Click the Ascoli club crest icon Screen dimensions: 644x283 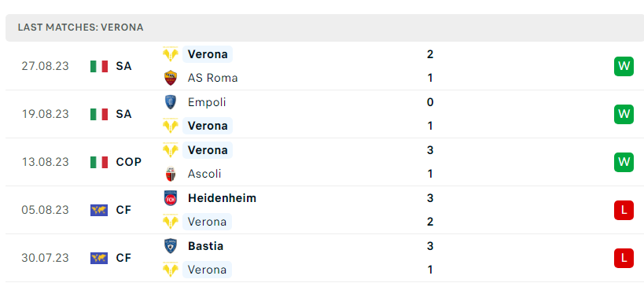[171, 174]
